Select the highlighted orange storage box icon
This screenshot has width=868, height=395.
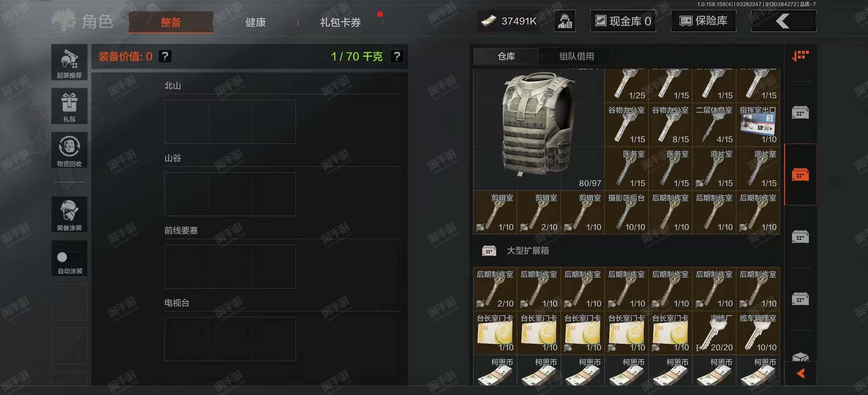800,174
